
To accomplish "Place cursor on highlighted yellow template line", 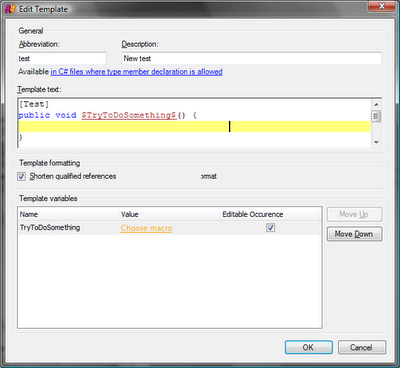I will (194, 127).
